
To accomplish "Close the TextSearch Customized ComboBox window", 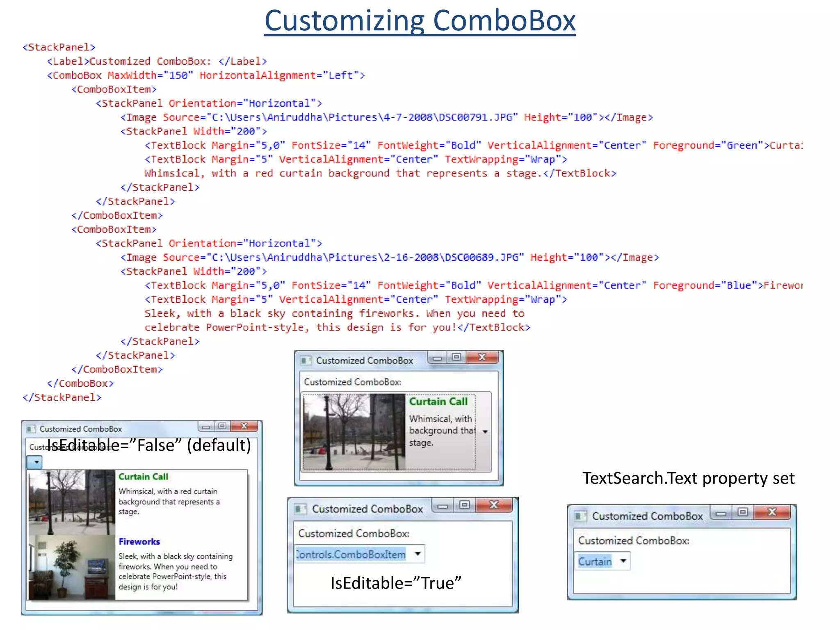I will click(772, 512).
